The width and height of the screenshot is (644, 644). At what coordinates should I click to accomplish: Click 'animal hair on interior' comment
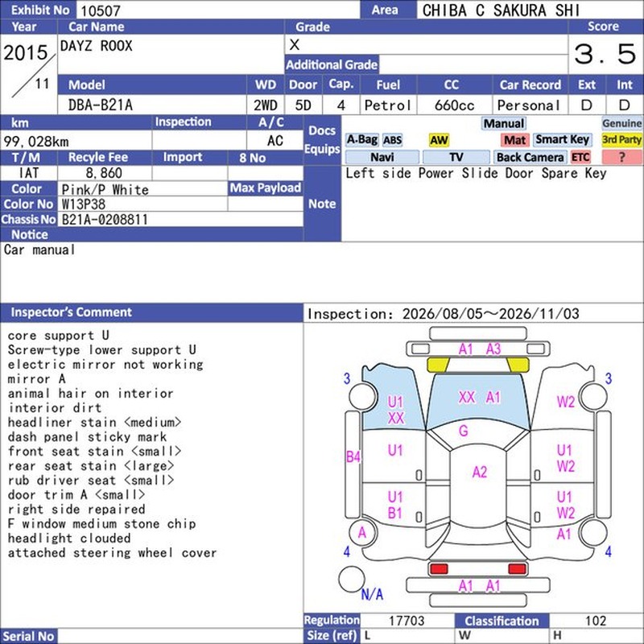[90, 394]
